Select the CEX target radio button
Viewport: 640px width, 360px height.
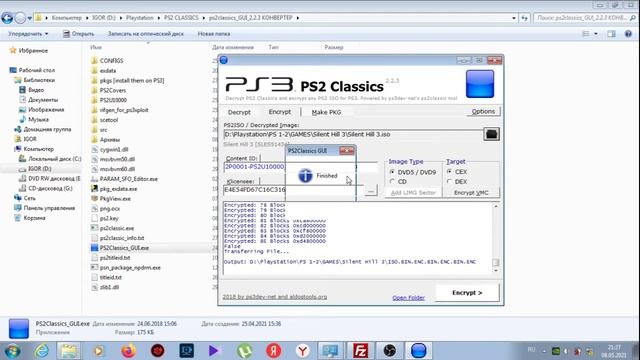tap(457, 172)
